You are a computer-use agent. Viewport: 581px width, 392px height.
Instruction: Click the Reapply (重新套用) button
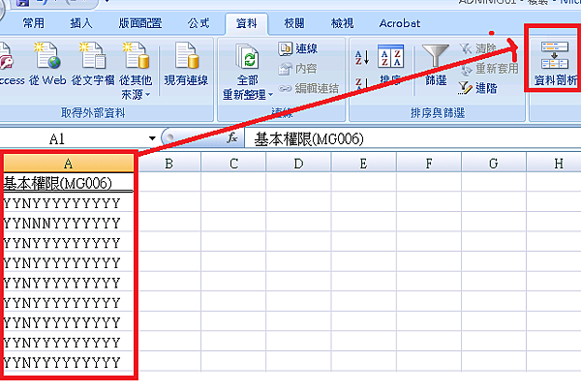point(488,69)
